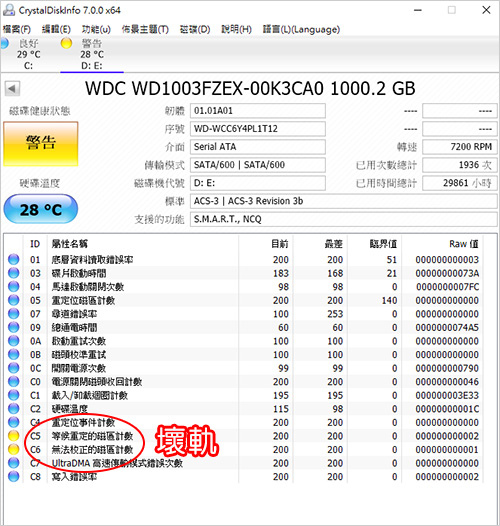Click the previous disk arrow button

[12, 89]
